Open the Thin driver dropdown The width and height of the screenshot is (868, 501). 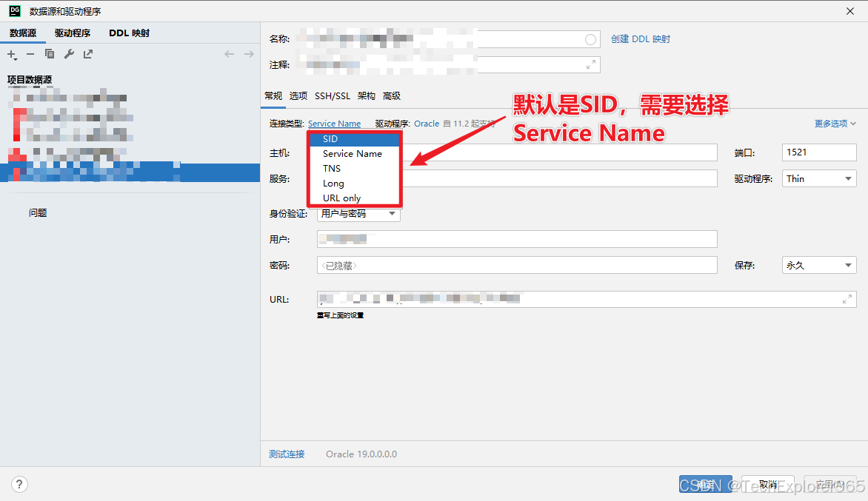[x=818, y=178]
